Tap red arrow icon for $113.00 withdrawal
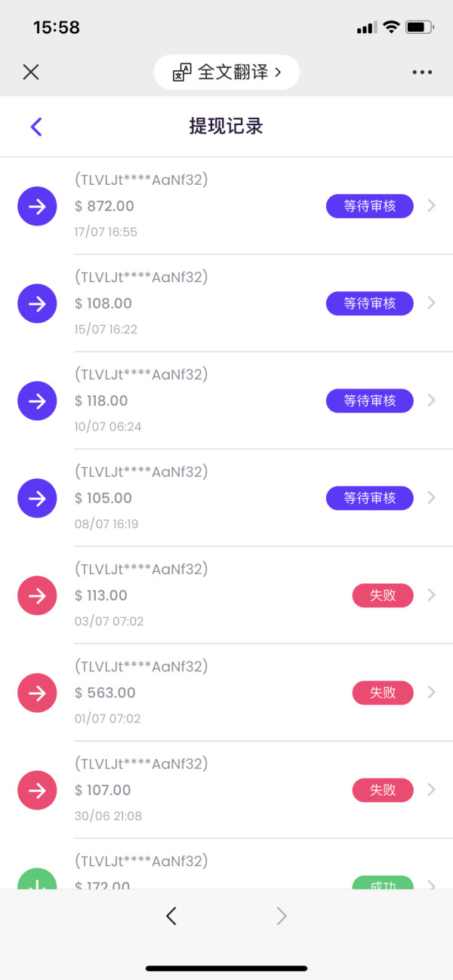Screen dimensions: 453x980 [37, 595]
